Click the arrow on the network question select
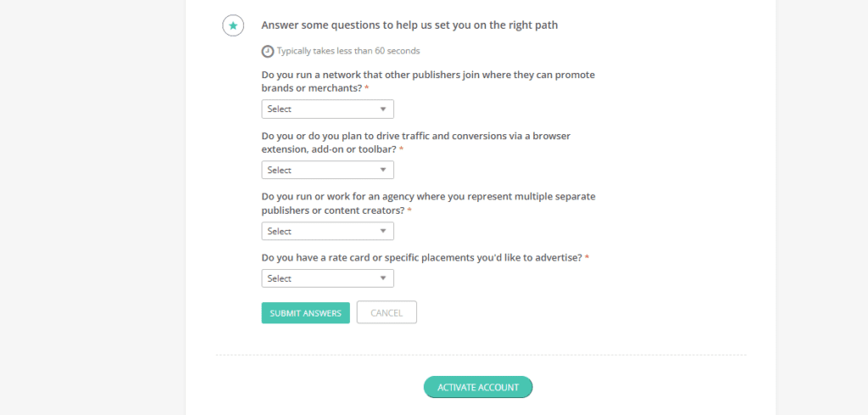Image resolution: width=868 pixels, height=415 pixels. point(383,109)
